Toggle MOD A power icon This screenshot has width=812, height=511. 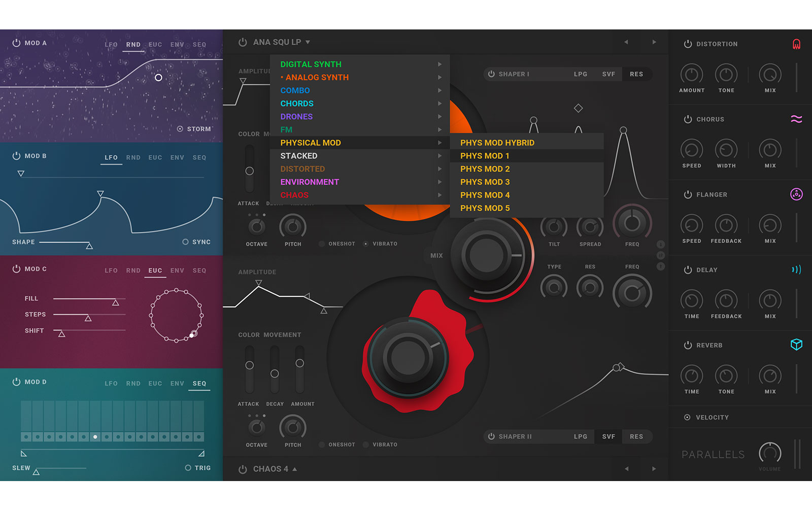pyautogui.click(x=16, y=43)
